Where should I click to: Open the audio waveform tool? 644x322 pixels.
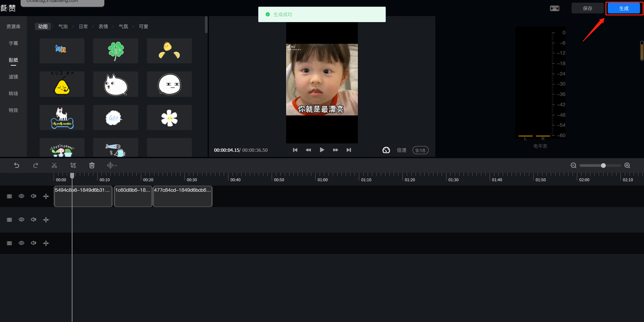(x=111, y=166)
